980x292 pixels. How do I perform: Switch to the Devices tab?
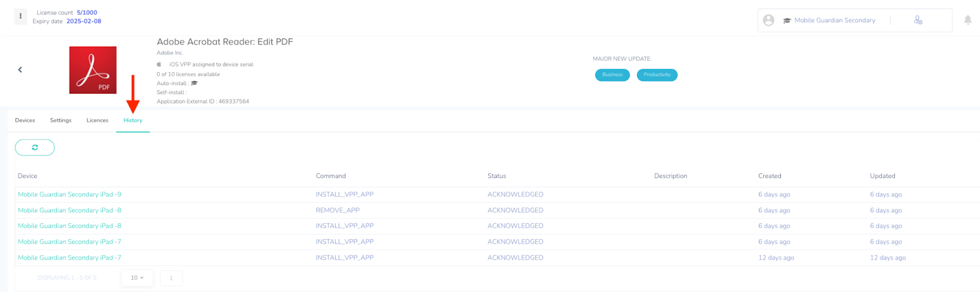pos(25,121)
